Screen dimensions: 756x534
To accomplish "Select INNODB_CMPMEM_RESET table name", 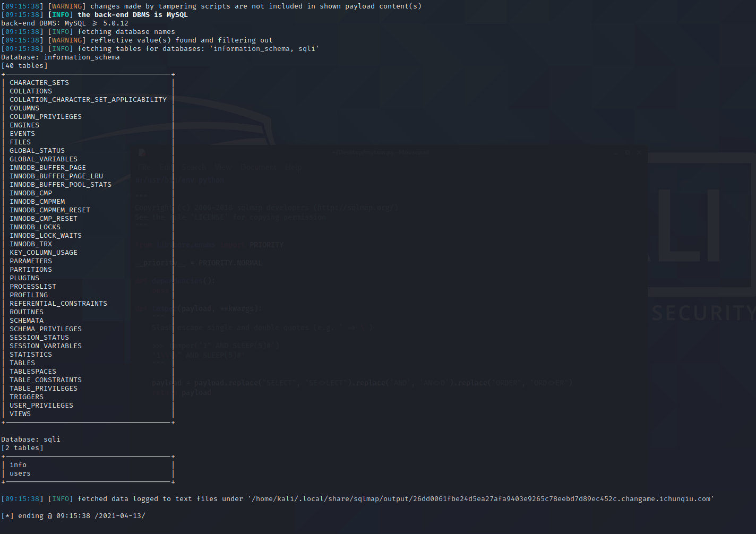I will tap(50, 210).
